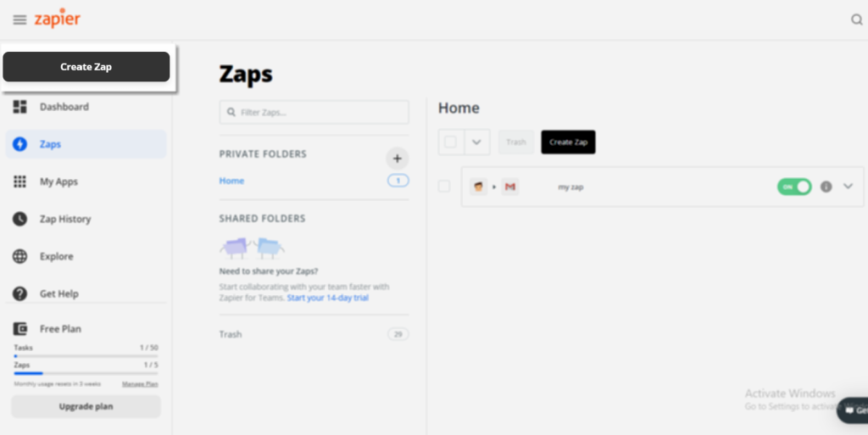This screenshot has width=868, height=435.
Task: Tick the my zap row checkbox
Action: coord(444,187)
